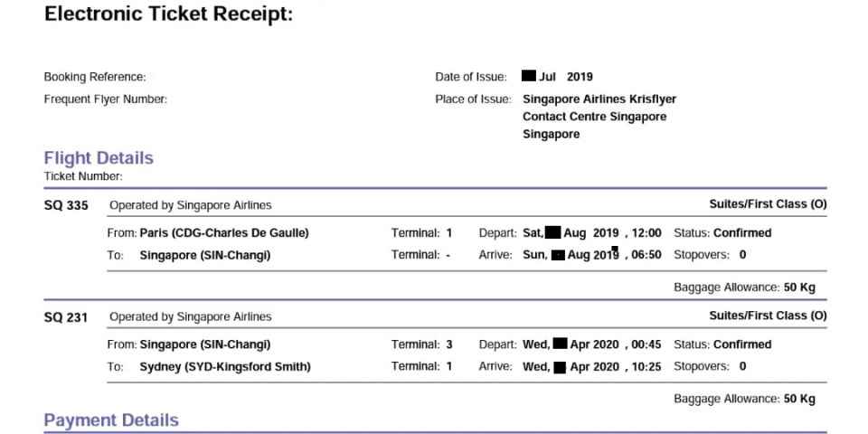Click Sydney (SYD-Kingsford Smith) destination
Screen dimensions: 868x434
point(225,367)
